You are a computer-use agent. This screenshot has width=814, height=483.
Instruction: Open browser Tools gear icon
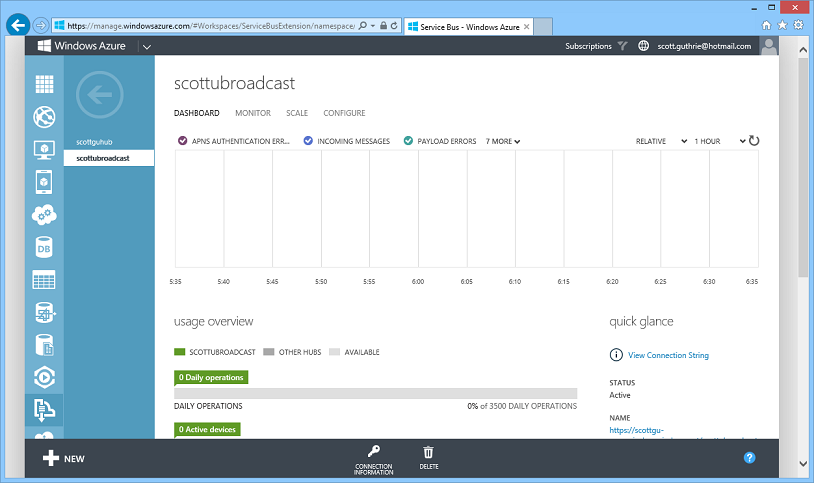pos(798,25)
